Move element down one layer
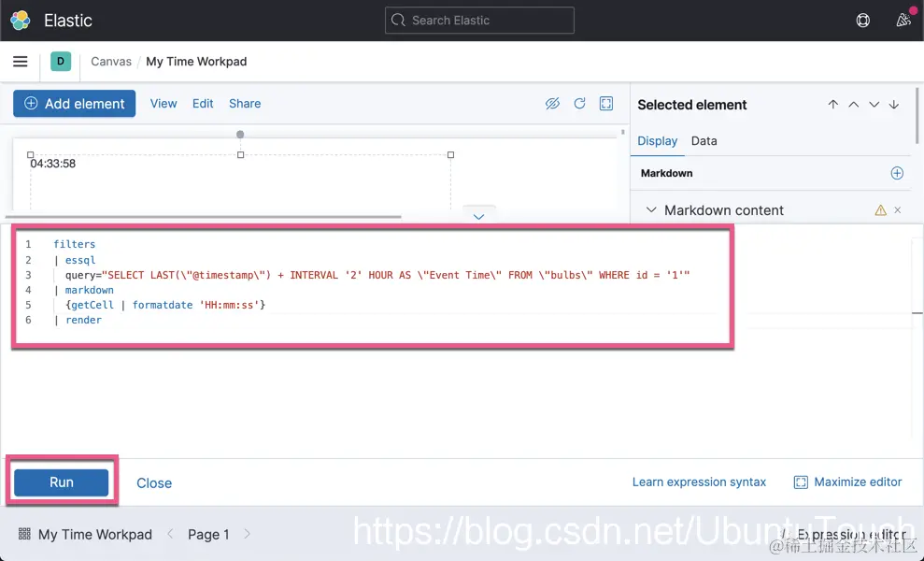Screen dimensions: 924x561 tap(874, 105)
